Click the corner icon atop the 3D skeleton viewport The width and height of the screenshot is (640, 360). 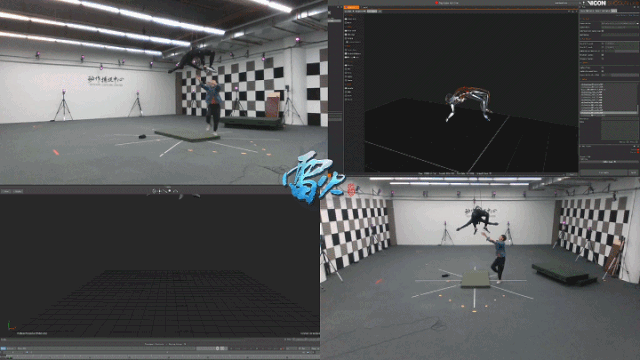point(576,11)
